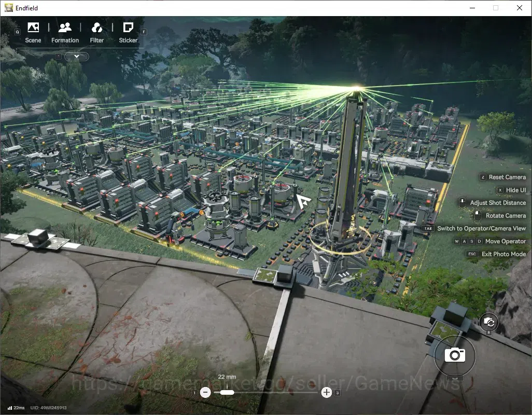Click the UID number text

pos(49,408)
